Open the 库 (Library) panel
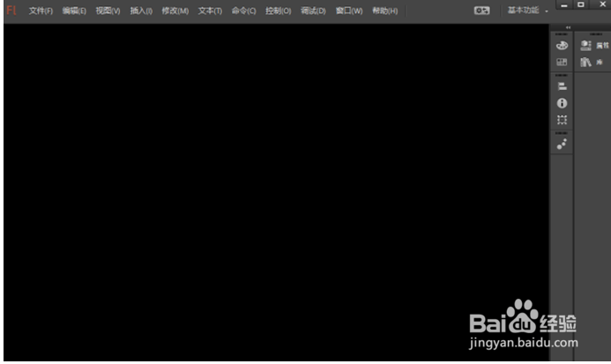Viewport: 611px width, 364px height. click(x=592, y=62)
